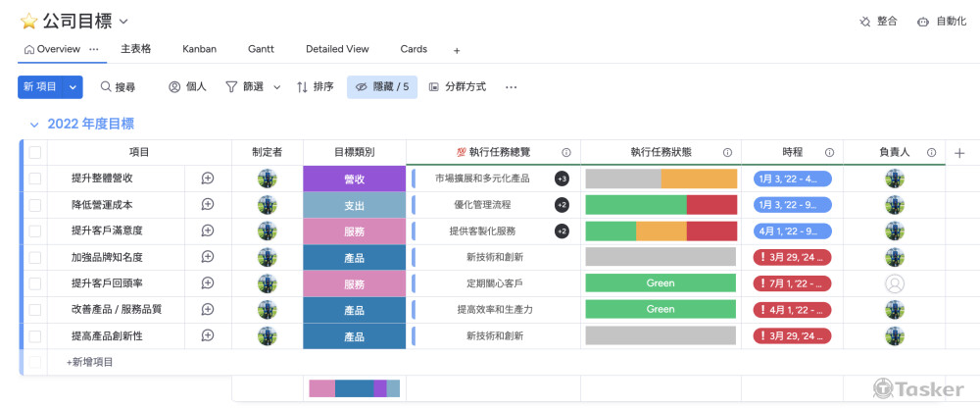The height and width of the screenshot is (409, 980).
Task: Open 自動化 automation robot icon
Action: [x=923, y=21]
